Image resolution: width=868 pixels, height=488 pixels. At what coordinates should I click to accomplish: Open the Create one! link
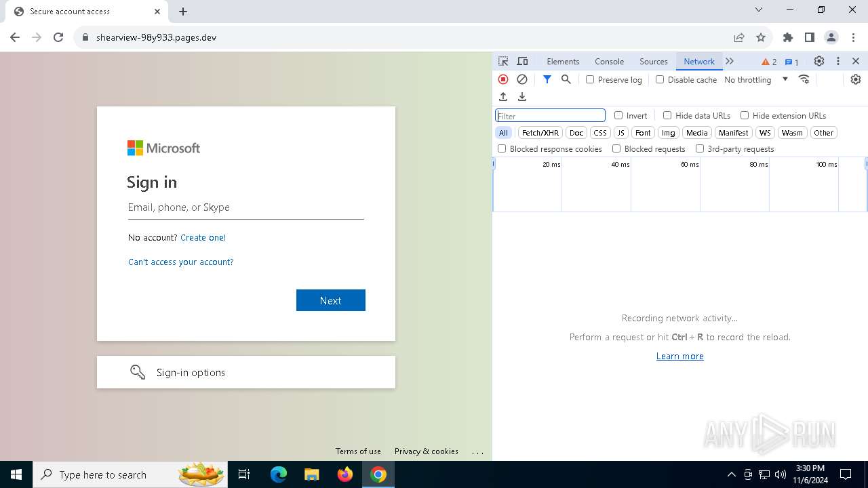click(203, 237)
